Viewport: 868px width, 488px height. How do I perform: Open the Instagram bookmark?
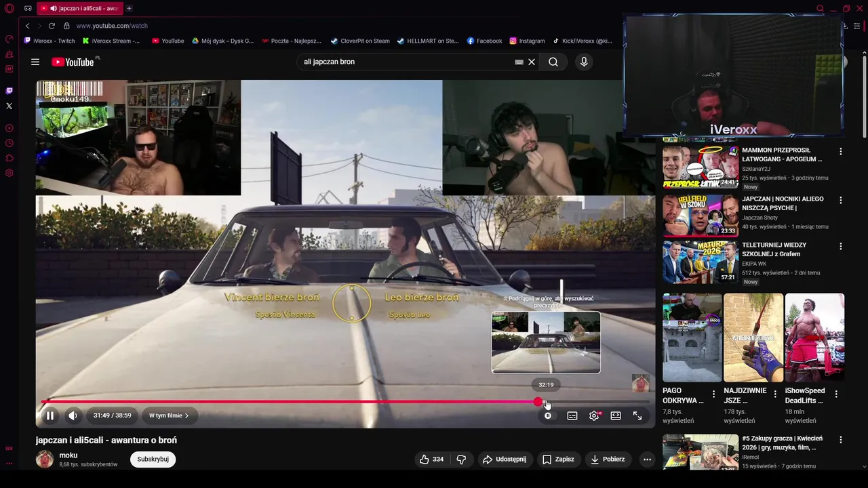point(527,41)
